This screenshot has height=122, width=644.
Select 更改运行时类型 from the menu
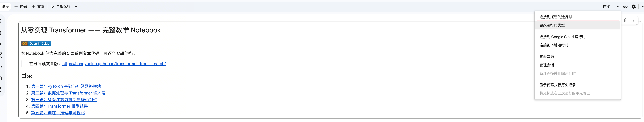pyautogui.click(x=552, y=25)
